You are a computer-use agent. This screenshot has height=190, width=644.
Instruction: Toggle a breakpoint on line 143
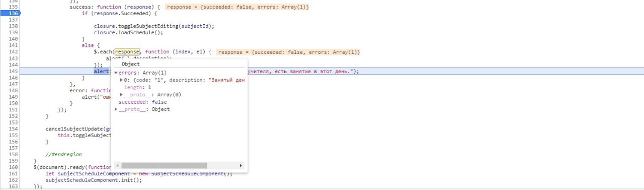(14, 58)
